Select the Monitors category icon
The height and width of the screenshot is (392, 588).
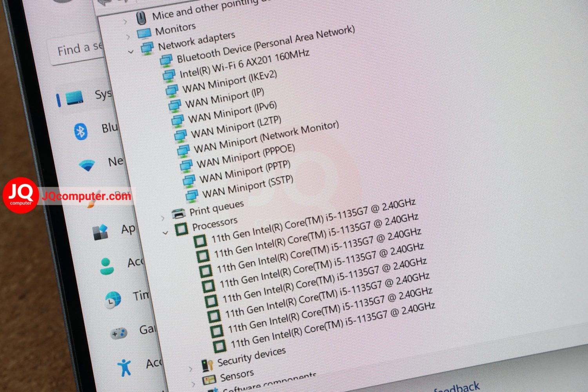click(x=144, y=33)
